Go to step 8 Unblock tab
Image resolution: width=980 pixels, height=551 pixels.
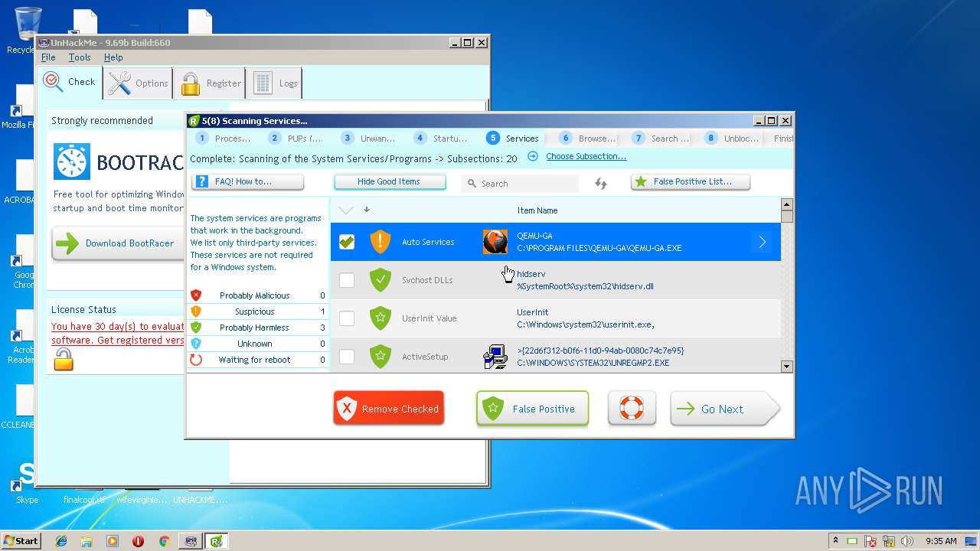(733, 139)
